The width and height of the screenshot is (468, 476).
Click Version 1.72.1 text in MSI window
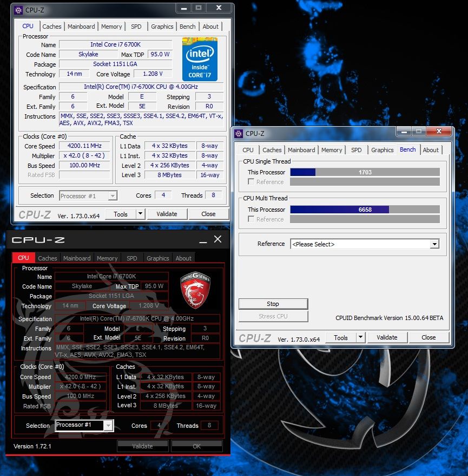coord(32,446)
